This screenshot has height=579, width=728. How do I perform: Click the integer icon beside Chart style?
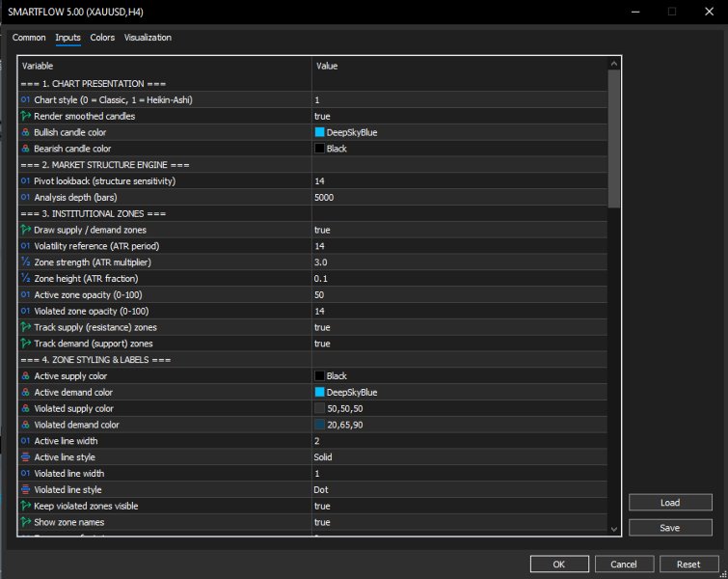point(25,100)
